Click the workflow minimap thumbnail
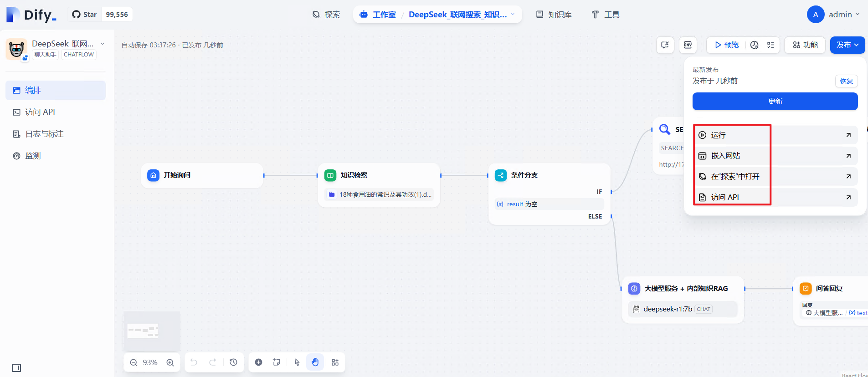The height and width of the screenshot is (377, 868). [x=152, y=331]
